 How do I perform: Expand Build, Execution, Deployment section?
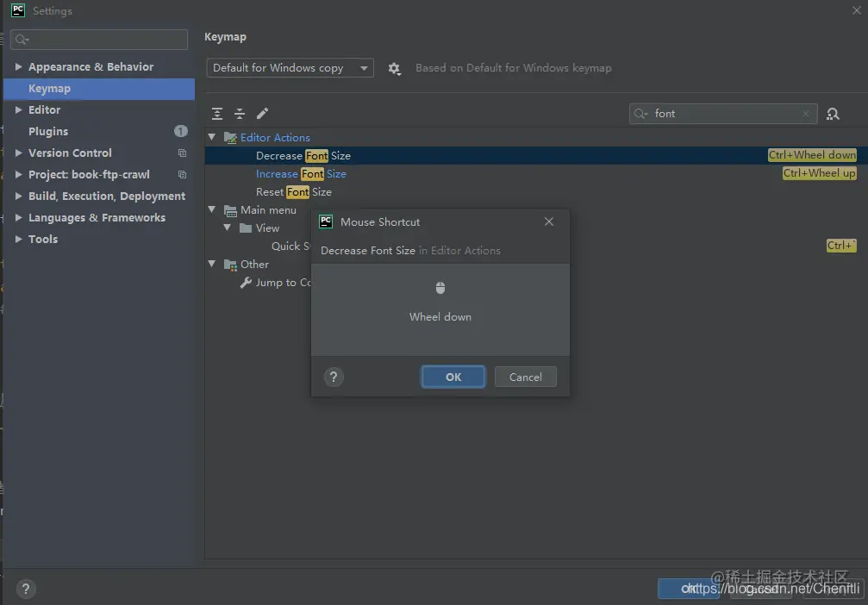pos(18,196)
